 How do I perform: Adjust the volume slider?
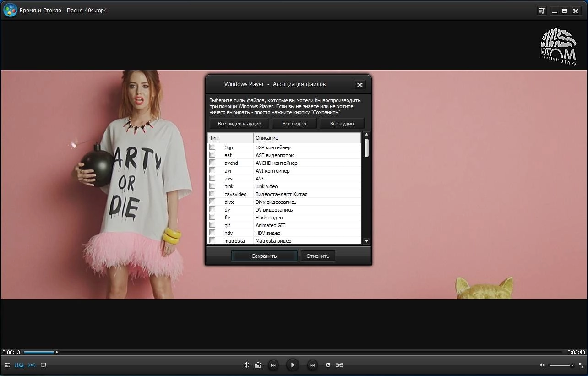(561, 365)
